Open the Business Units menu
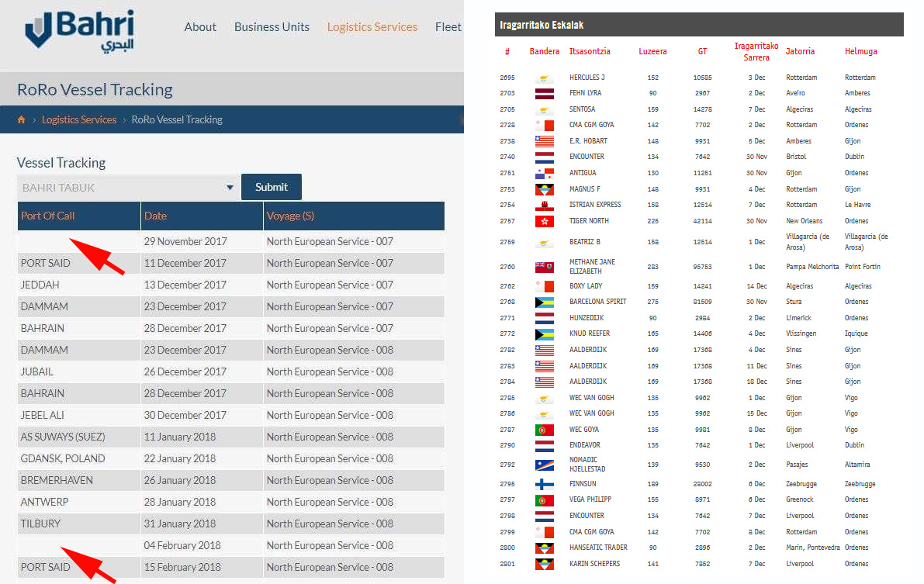The width and height of the screenshot is (924, 584). coord(272,27)
